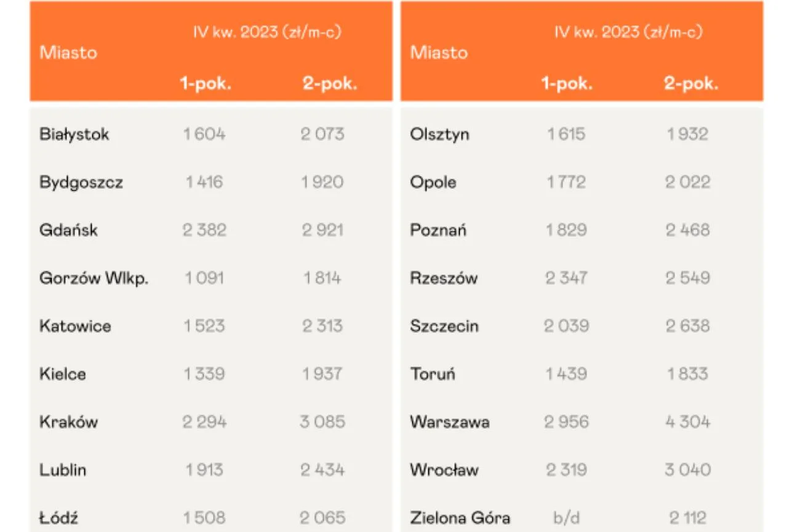800x532 pixels.
Task: Click the Białystok city name
Action: [x=74, y=135]
